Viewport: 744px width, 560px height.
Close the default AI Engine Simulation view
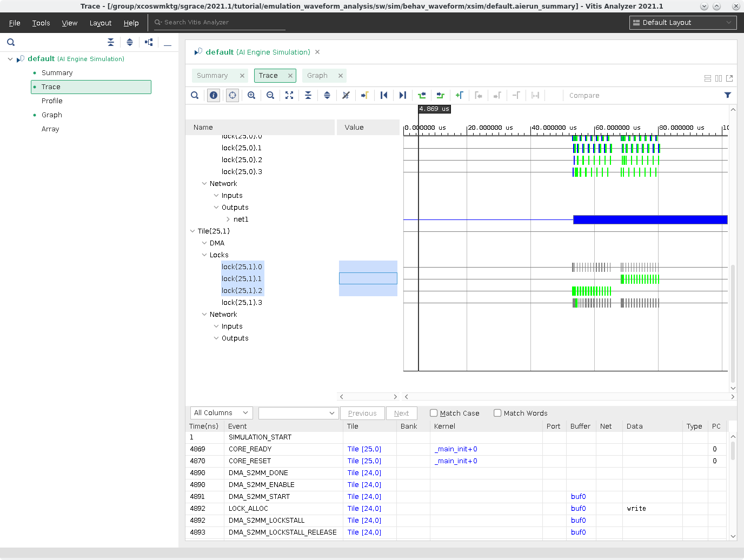[x=317, y=52]
